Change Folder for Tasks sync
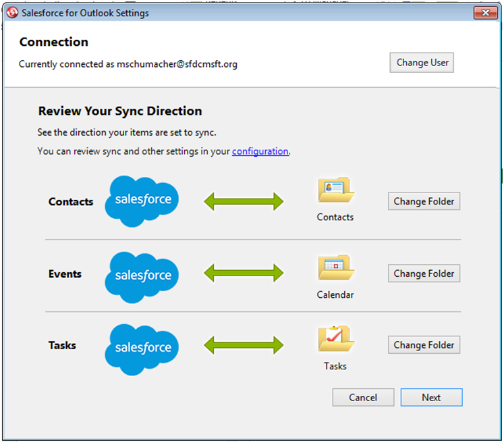 (424, 345)
